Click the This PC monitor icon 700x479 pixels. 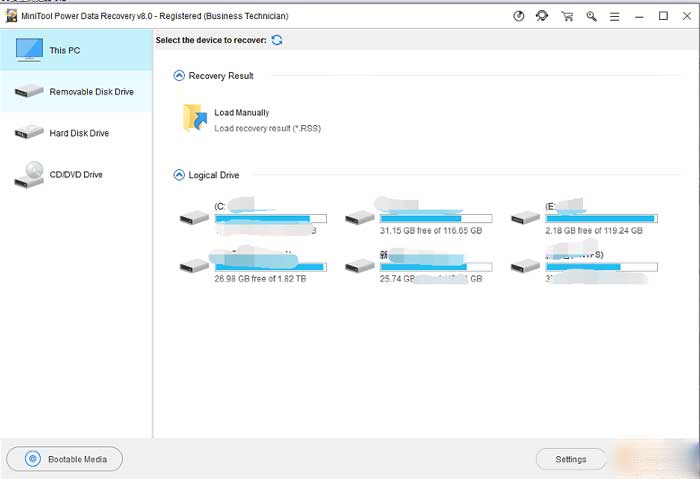(29, 50)
